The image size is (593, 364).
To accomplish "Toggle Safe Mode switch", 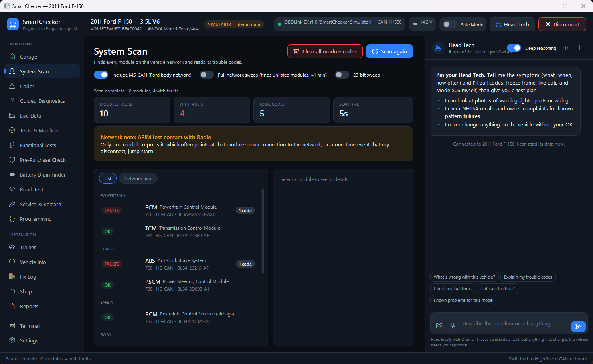I will [x=450, y=24].
